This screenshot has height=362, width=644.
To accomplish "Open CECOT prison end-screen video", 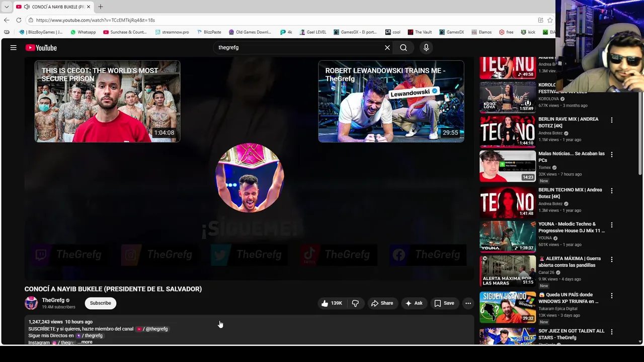I will [107, 102].
